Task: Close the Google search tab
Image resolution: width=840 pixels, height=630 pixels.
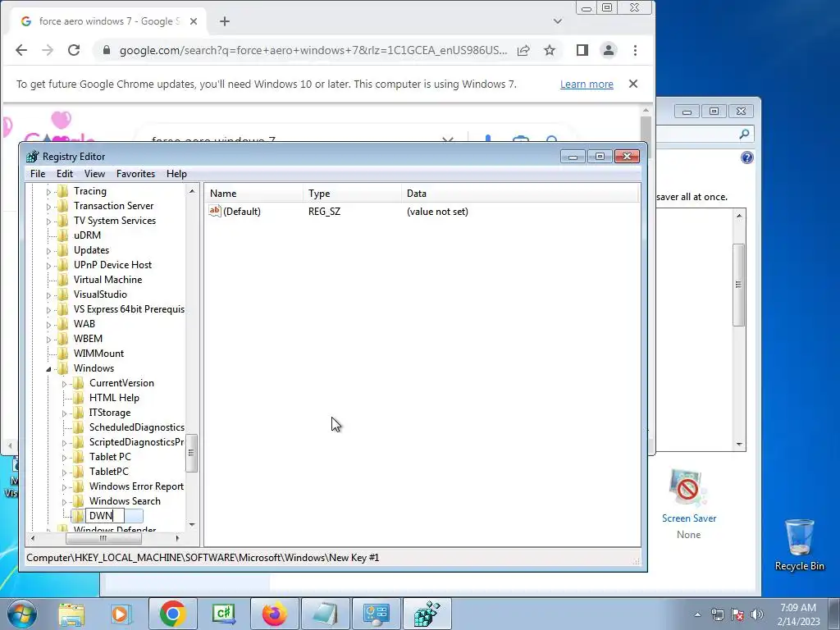Action: point(194,21)
